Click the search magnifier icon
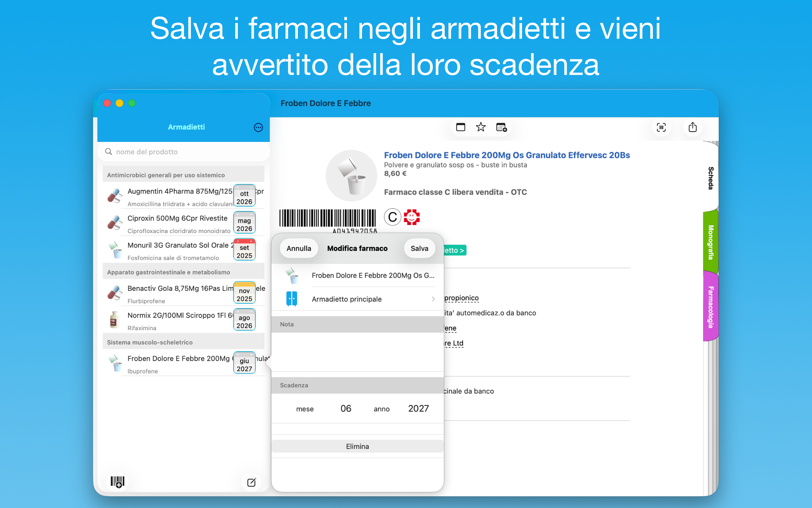812x508 pixels. coord(108,151)
